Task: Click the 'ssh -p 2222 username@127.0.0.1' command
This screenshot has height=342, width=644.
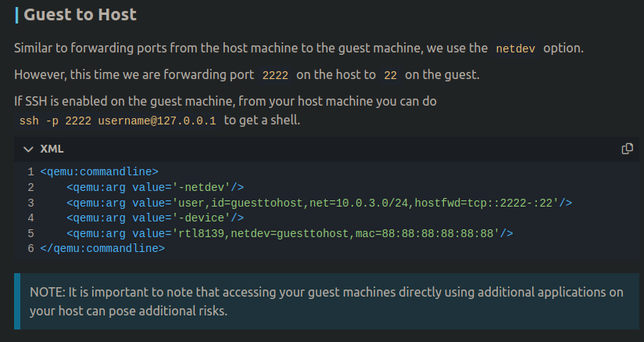Action: tap(117, 121)
